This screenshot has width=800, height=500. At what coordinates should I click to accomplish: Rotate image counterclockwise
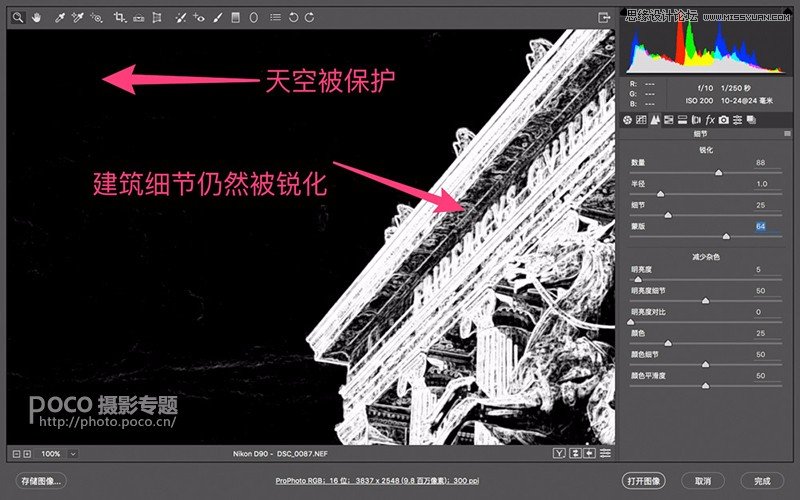coord(293,17)
